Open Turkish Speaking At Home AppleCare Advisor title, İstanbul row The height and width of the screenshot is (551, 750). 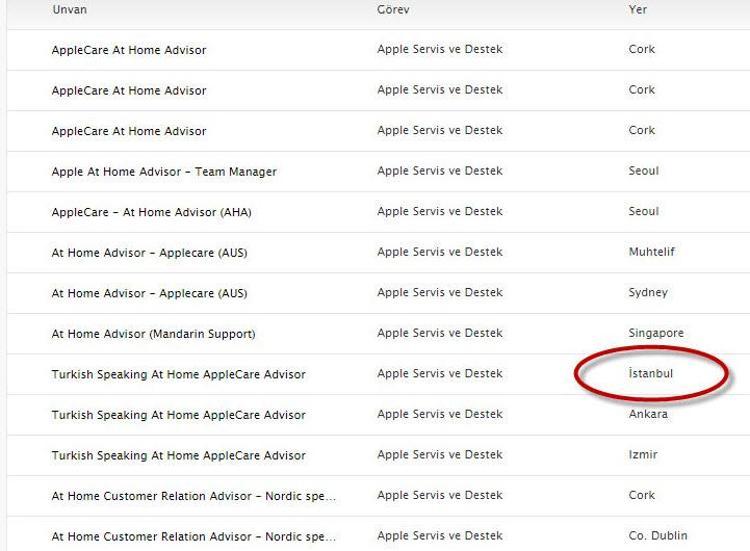click(x=178, y=375)
